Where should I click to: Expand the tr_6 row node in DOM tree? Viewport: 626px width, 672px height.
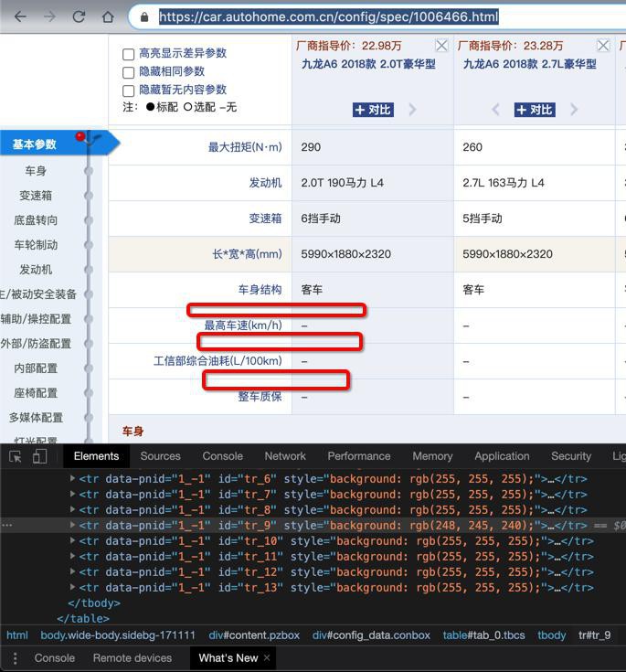(x=72, y=478)
